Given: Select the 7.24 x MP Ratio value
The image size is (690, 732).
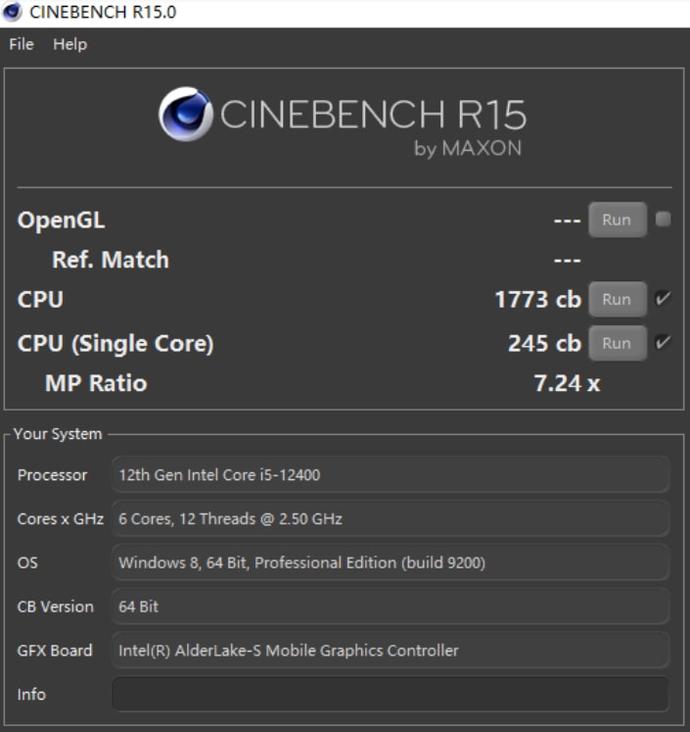Looking at the screenshot, I should pos(567,383).
